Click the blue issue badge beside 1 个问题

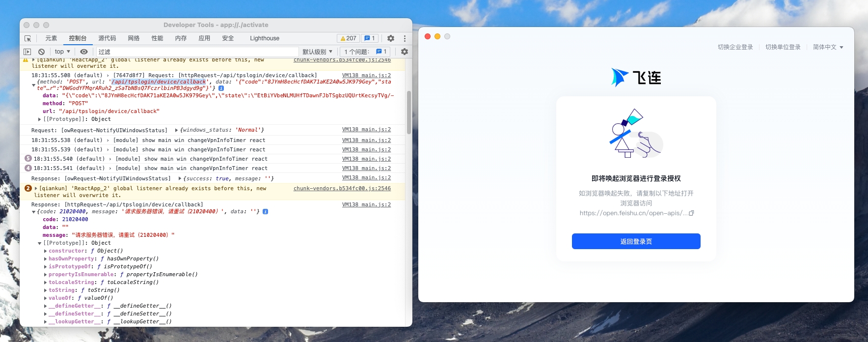click(381, 52)
